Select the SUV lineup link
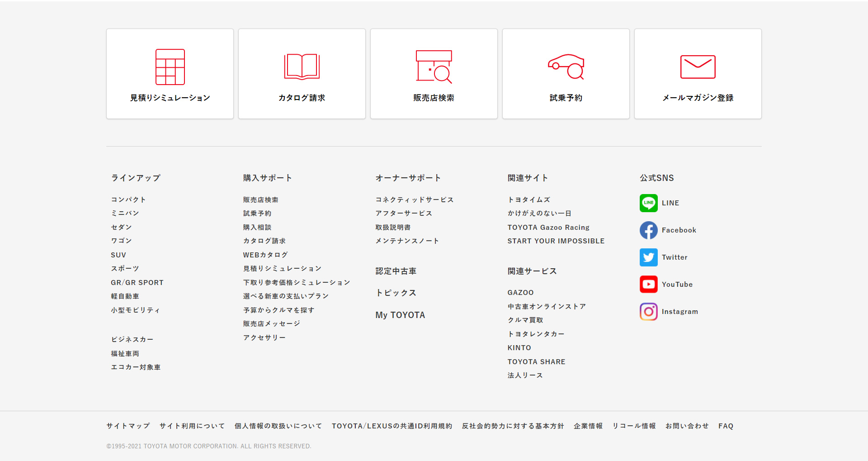The image size is (868, 461). click(118, 255)
